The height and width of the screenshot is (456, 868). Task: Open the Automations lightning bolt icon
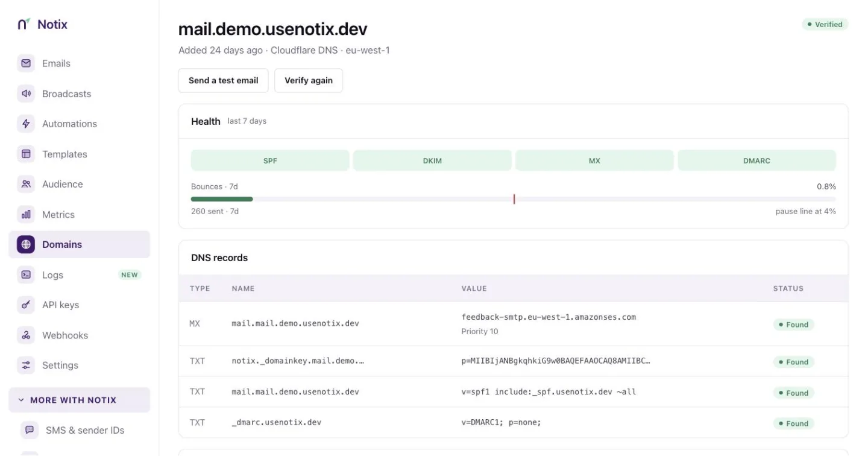tap(26, 124)
